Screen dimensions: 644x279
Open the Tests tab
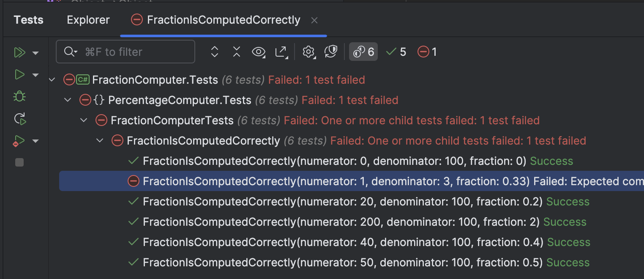(28, 19)
